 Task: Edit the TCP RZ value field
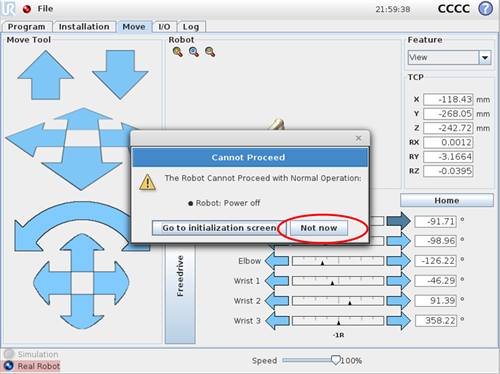pyautogui.click(x=448, y=171)
